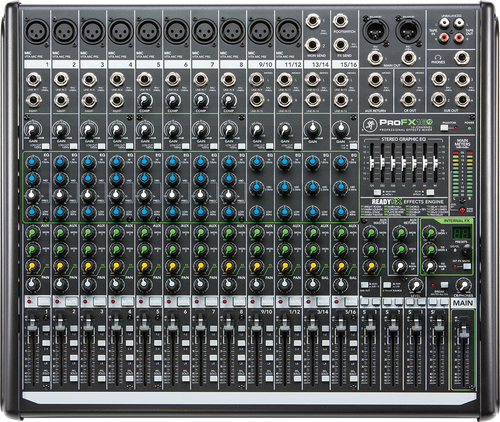Viewport: 500px width, 422px height.
Task: Click the channel 1 fader cap
Action: coord(32,325)
